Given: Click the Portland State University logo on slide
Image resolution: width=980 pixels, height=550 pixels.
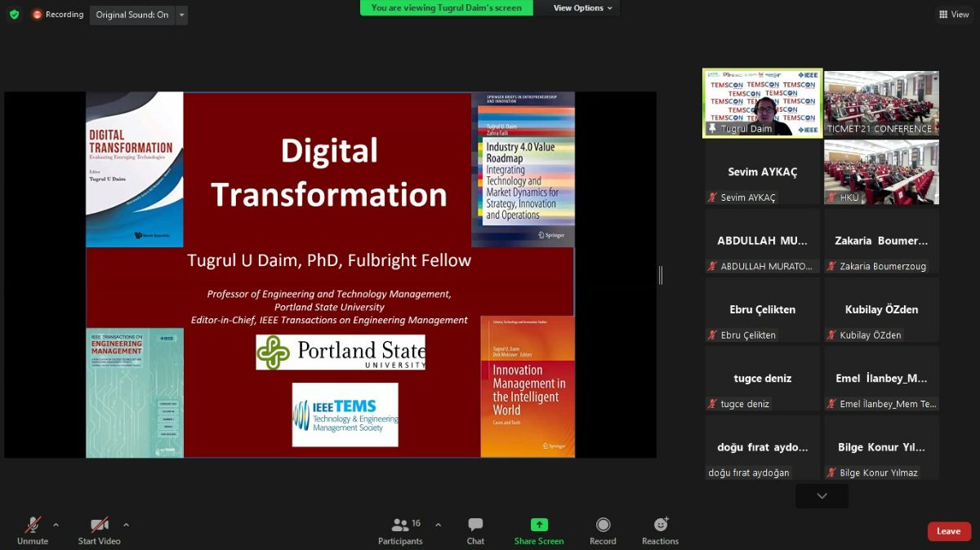Looking at the screenshot, I should (341, 352).
